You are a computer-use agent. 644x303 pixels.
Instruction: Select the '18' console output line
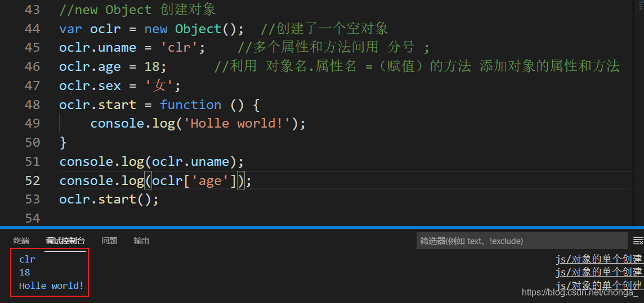point(25,273)
